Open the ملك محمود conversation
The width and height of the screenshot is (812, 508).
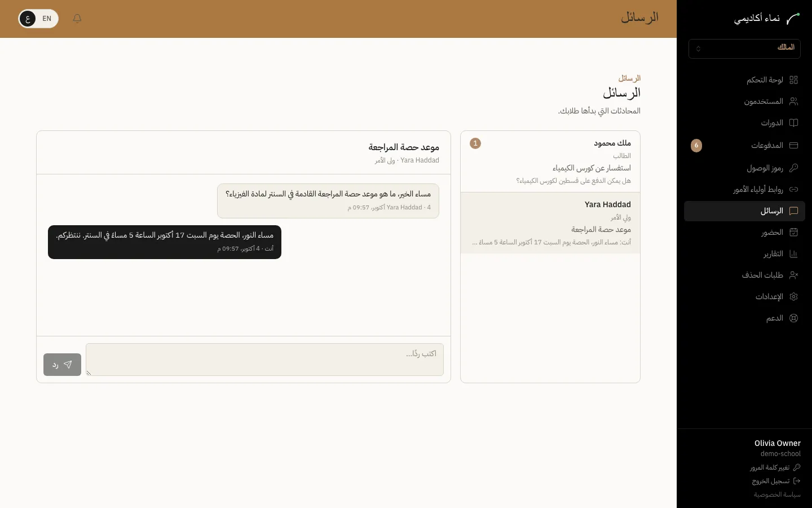pos(550,162)
